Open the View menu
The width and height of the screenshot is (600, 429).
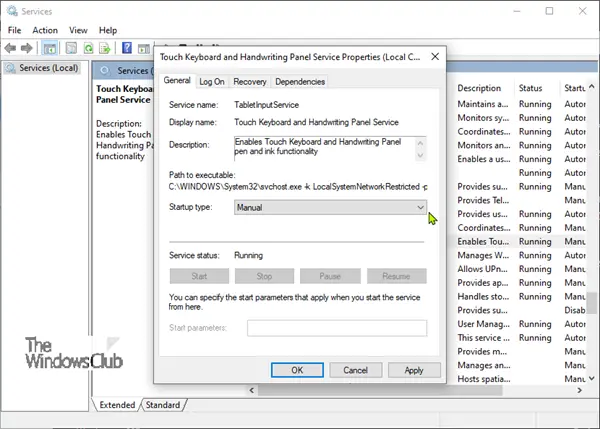(78, 30)
